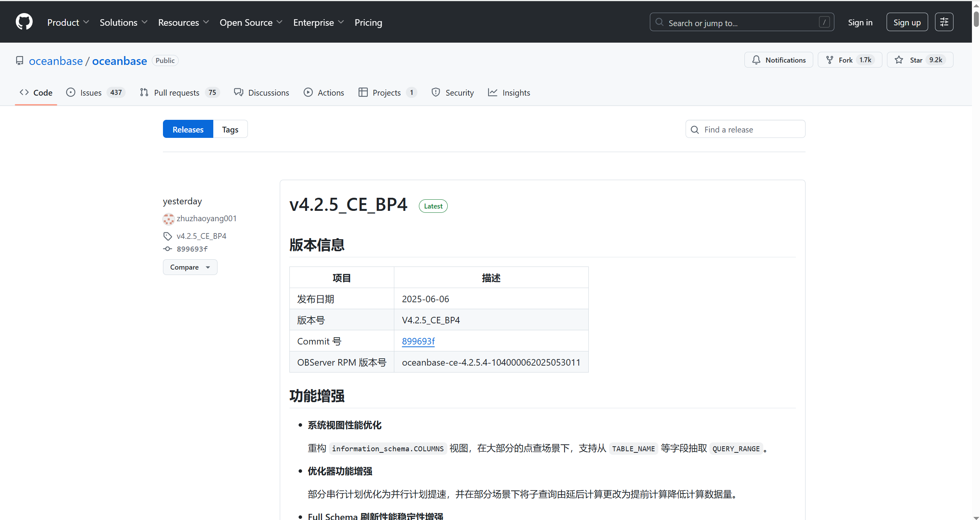Click the settings icon at top right corner
This screenshot has height=520, width=980.
pos(944,22)
